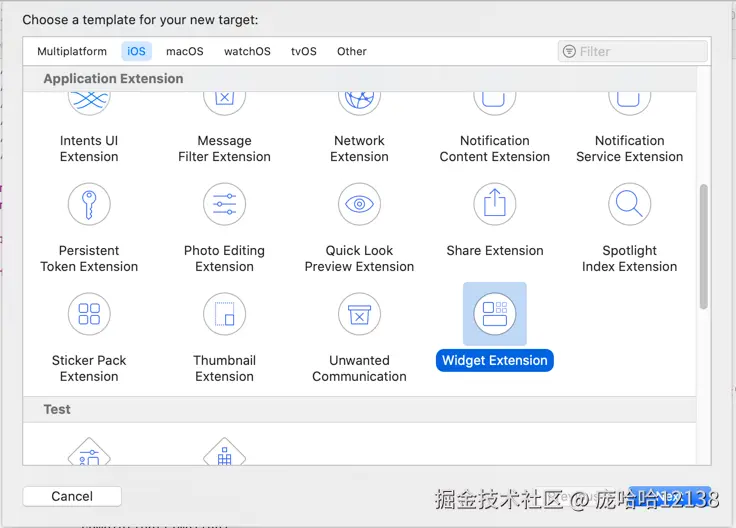
Task: Click the Thumbnail Extension label
Action: (x=224, y=368)
